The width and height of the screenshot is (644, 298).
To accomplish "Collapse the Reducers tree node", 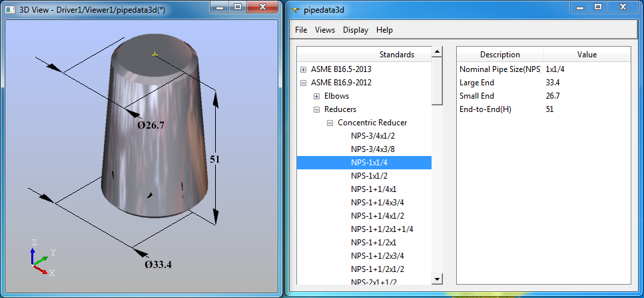I will tap(317, 109).
